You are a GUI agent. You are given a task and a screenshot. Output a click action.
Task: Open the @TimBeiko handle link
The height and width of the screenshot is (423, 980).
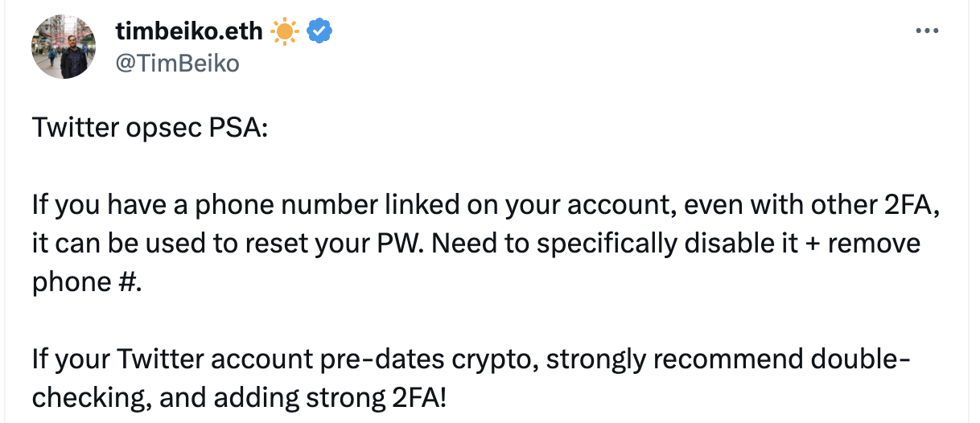[178, 63]
